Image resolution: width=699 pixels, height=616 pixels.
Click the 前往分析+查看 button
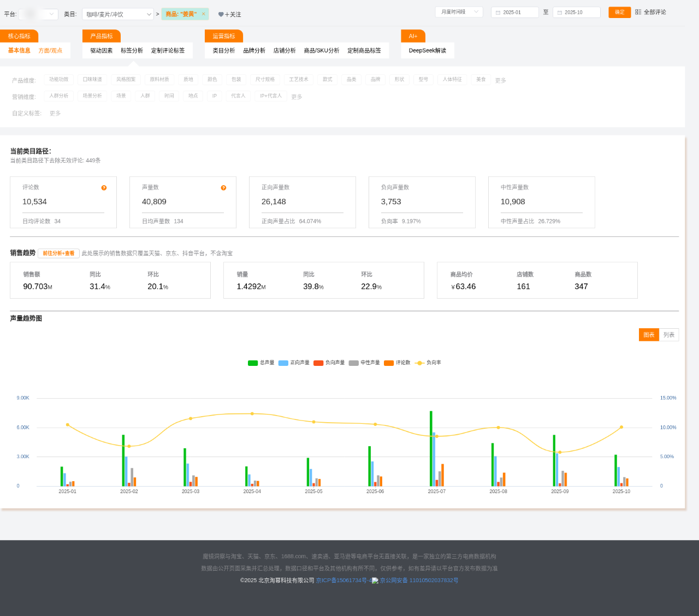point(58,253)
